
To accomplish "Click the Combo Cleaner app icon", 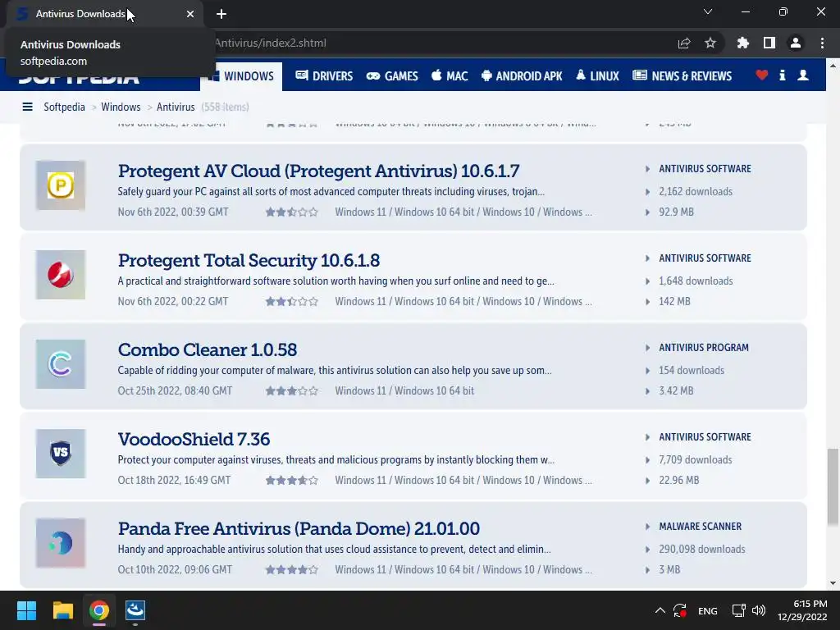I will 61,364.
